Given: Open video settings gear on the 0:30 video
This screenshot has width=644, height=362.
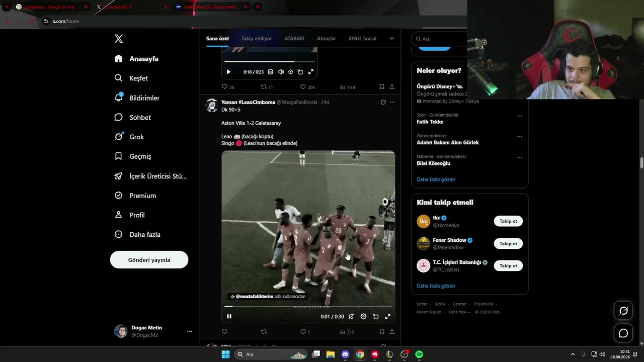Looking at the screenshot, I should (x=363, y=317).
